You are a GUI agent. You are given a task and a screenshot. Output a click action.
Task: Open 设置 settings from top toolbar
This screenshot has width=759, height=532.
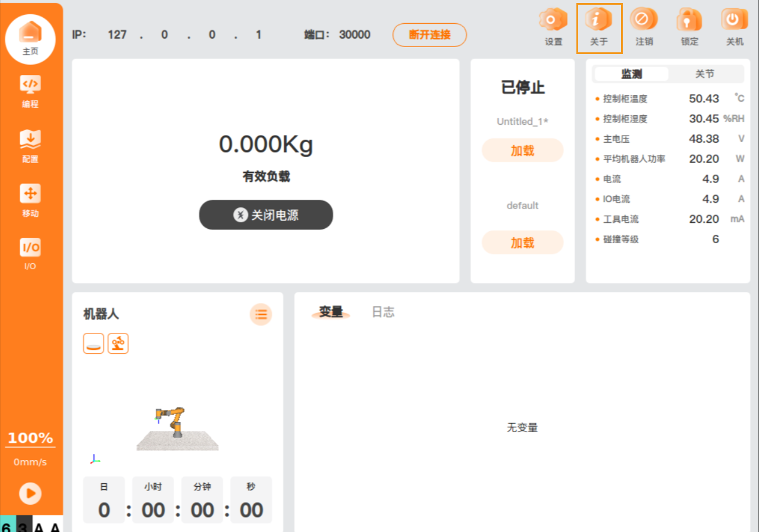click(x=553, y=27)
